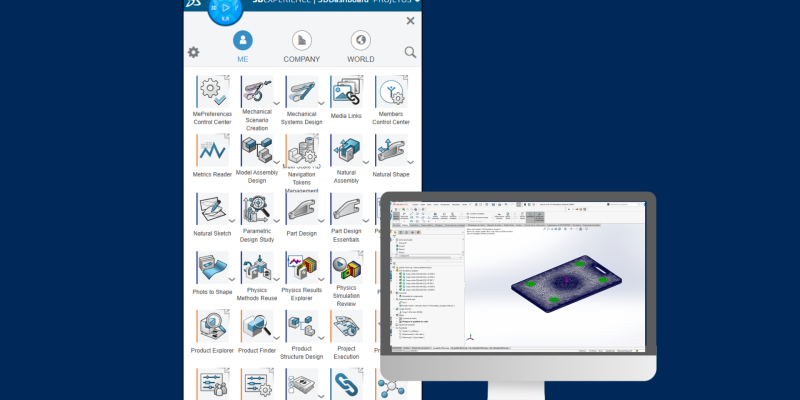The height and width of the screenshot is (400, 800).
Task: Open MePreferences Control Center app
Action: coord(211,92)
